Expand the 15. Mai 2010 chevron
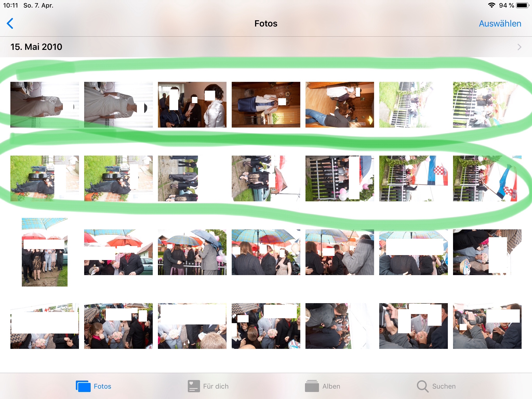The width and height of the screenshot is (532, 399). (x=519, y=47)
